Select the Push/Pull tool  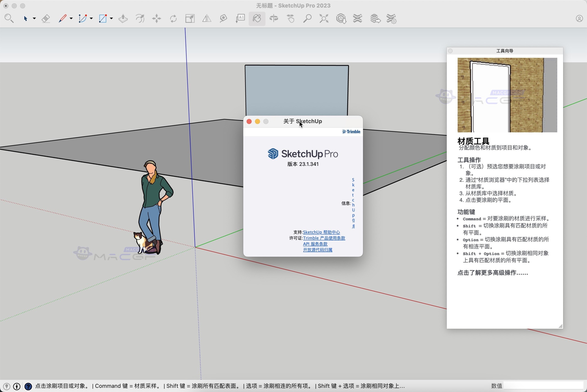[122, 19]
